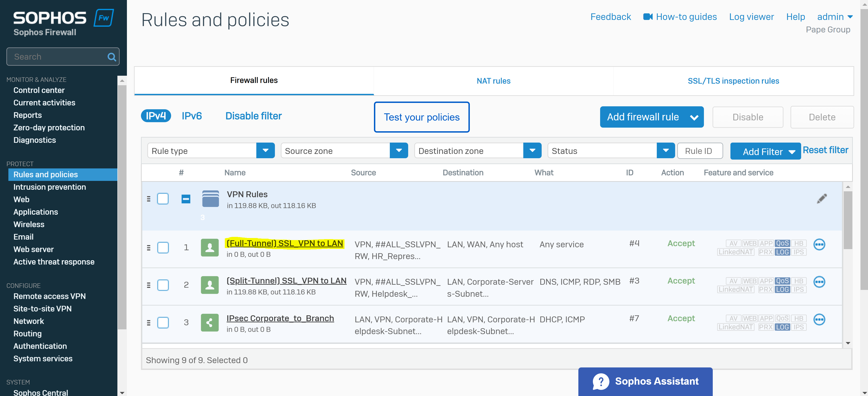
Task: Open more options for Full-Tunnel SSL_VPN rule
Action: tap(819, 244)
